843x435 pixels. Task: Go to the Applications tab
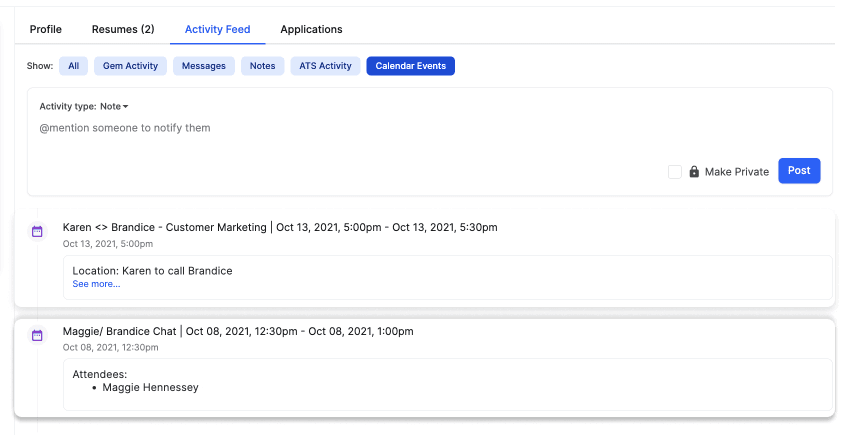311,29
